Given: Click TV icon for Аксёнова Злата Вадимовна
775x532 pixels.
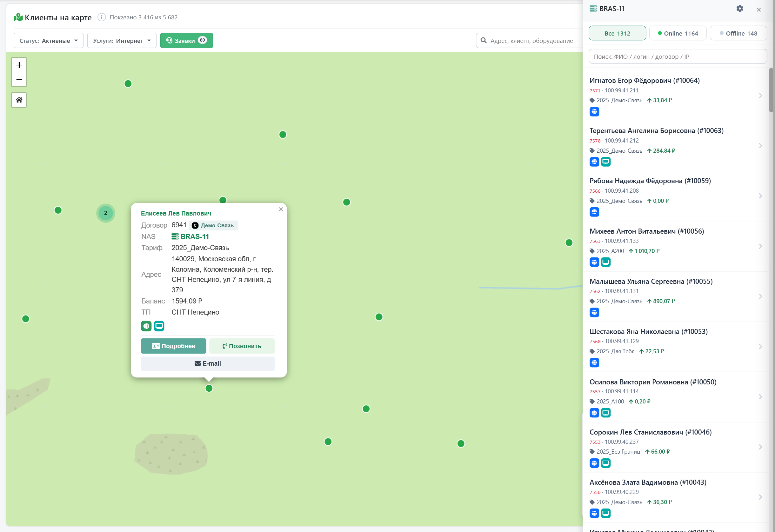Looking at the screenshot, I should pyautogui.click(x=605, y=513).
